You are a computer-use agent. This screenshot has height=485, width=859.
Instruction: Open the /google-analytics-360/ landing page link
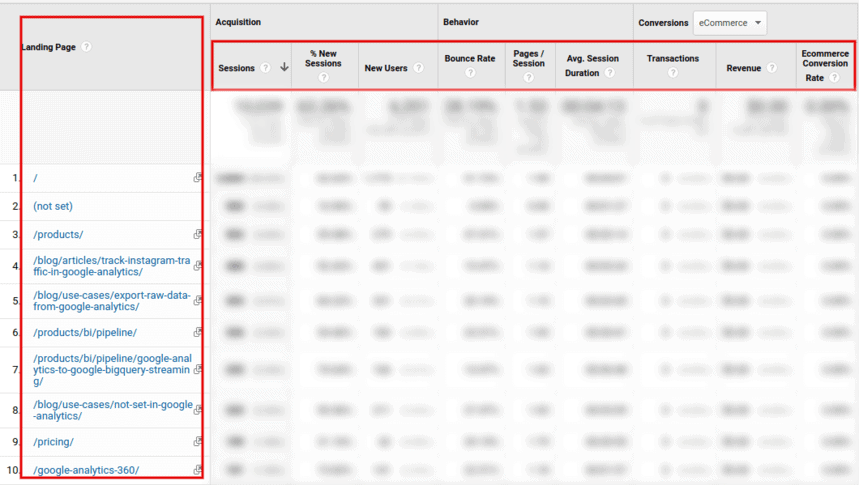(x=86, y=470)
